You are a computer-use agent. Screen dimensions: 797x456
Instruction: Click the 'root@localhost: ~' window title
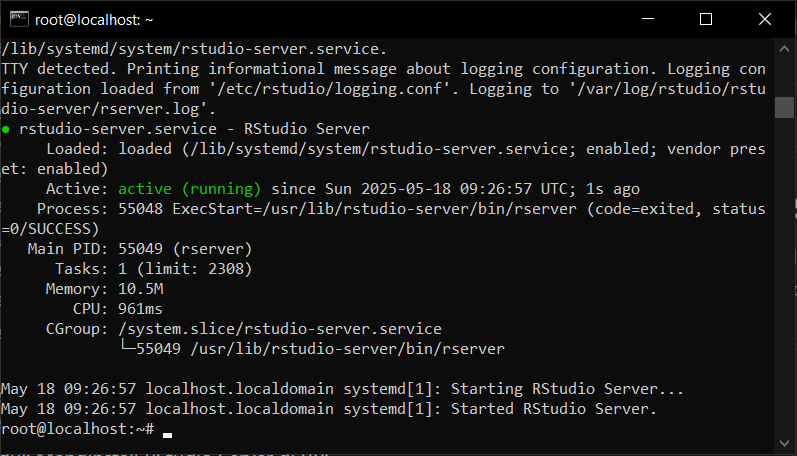coord(94,20)
